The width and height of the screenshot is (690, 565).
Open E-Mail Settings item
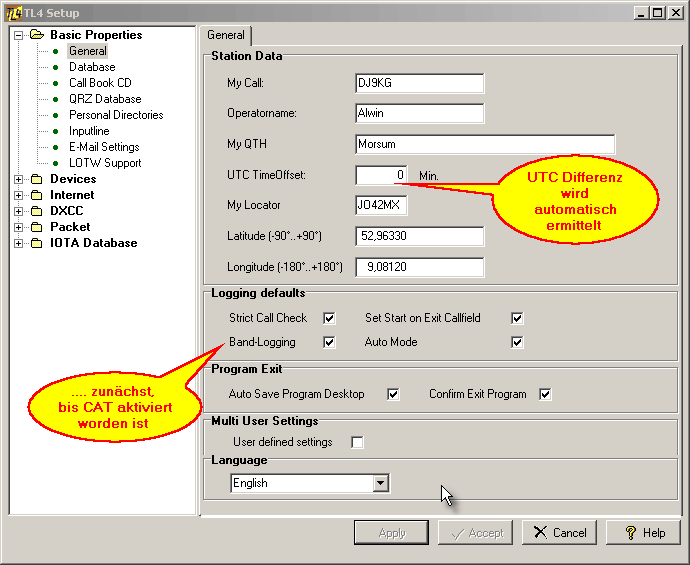pyautogui.click(x=104, y=147)
